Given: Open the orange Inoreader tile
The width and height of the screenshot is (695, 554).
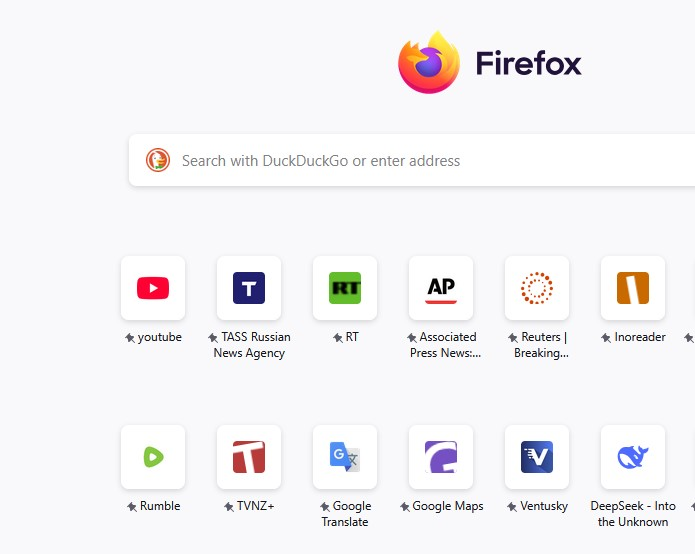Looking at the screenshot, I should (x=633, y=288).
